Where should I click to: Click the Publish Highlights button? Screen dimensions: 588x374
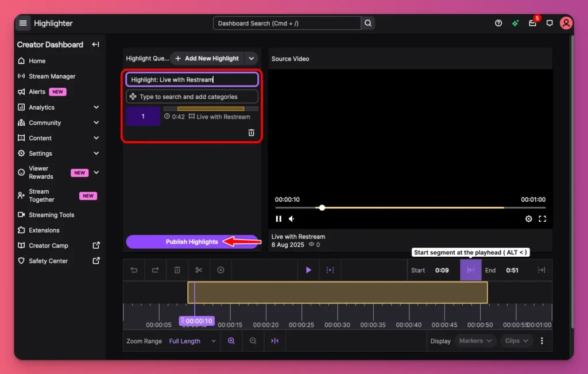192,242
